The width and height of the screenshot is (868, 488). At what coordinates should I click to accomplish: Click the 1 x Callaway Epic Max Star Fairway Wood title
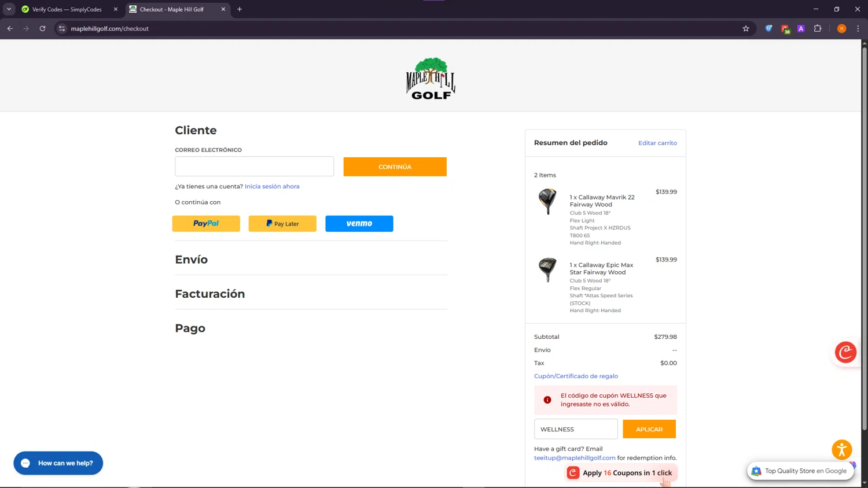click(602, 268)
